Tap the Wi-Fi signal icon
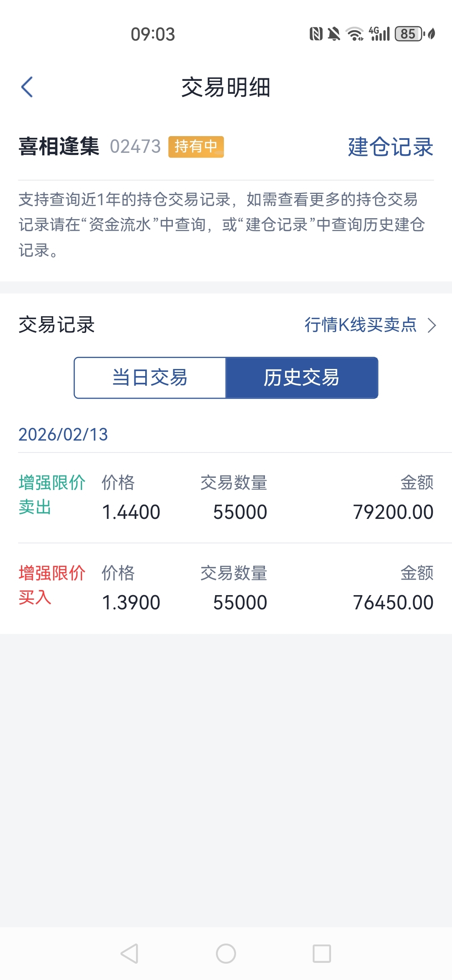Screen dimensions: 452x980 tap(355, 34)
